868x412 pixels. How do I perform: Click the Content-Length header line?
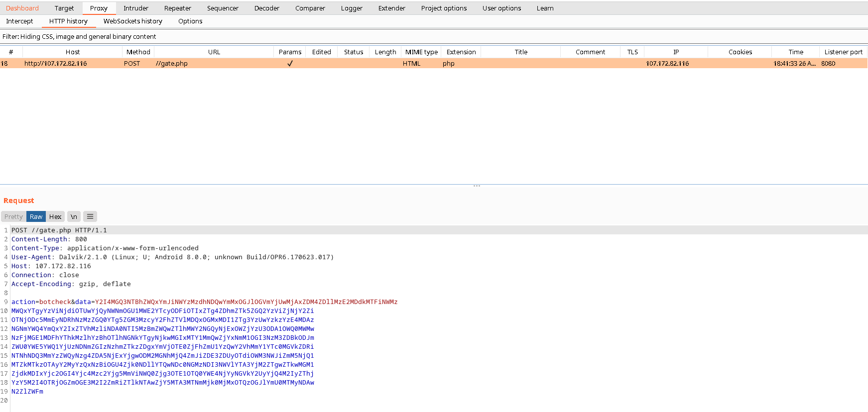(49, 239)
